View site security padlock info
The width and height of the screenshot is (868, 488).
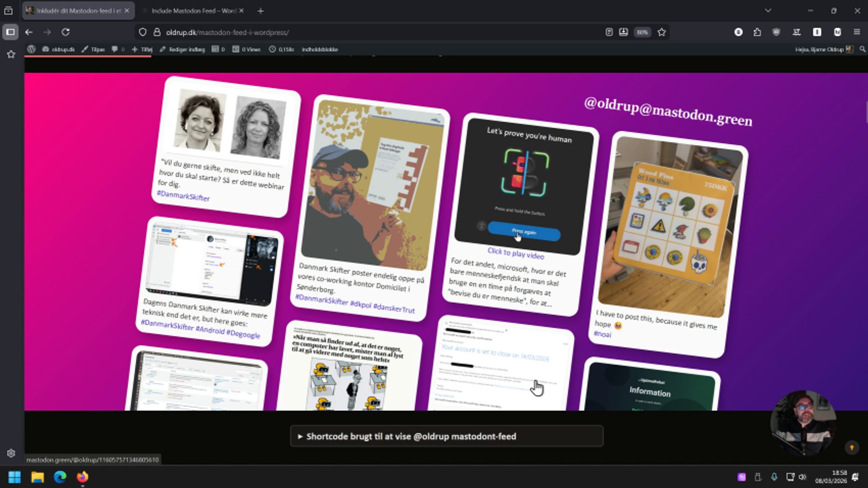point(157,32)
